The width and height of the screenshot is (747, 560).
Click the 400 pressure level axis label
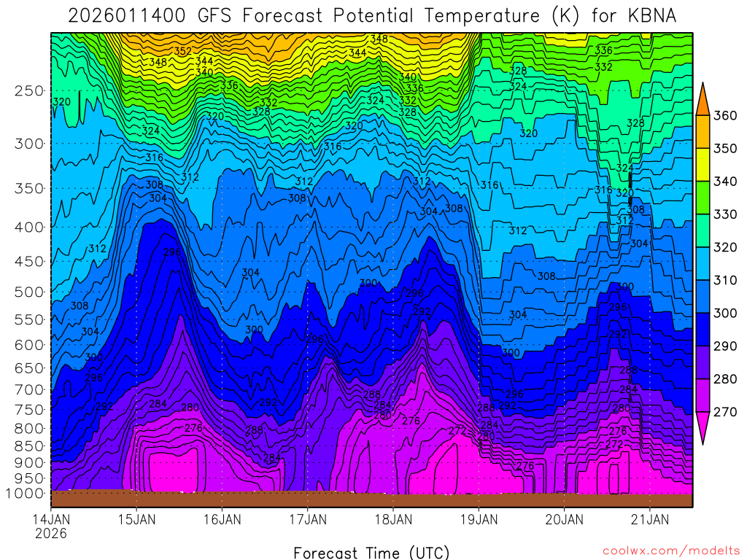[x=29, y=227]
